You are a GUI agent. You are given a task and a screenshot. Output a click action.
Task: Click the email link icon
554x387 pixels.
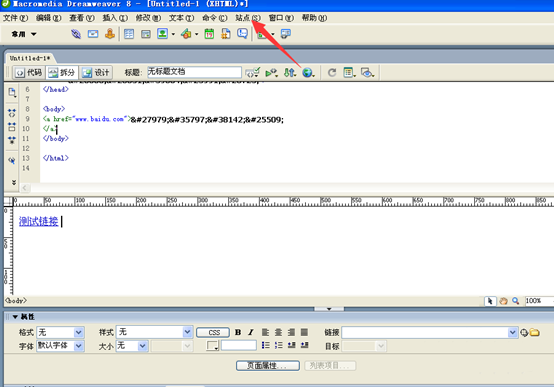[x=93, y=34]
